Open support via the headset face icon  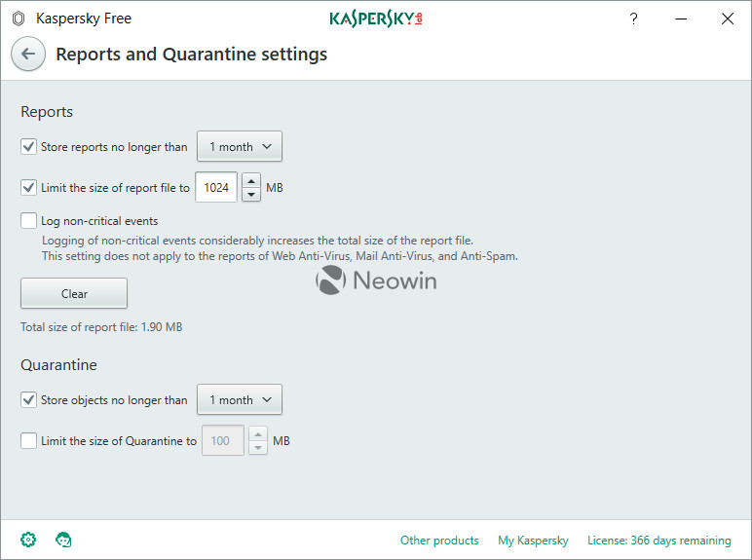point(63,540)
